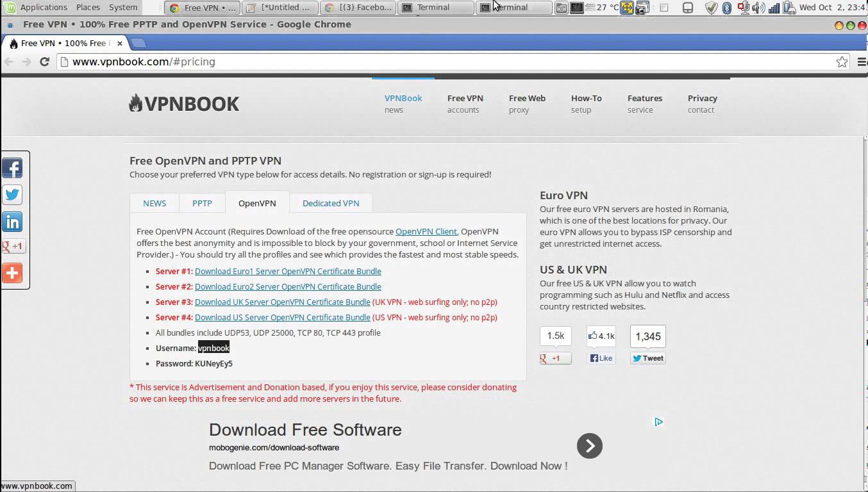This screenshot has height=492, width=868.
Task: Click the 4.1k likes count bubble
Action: pos(601,336)
